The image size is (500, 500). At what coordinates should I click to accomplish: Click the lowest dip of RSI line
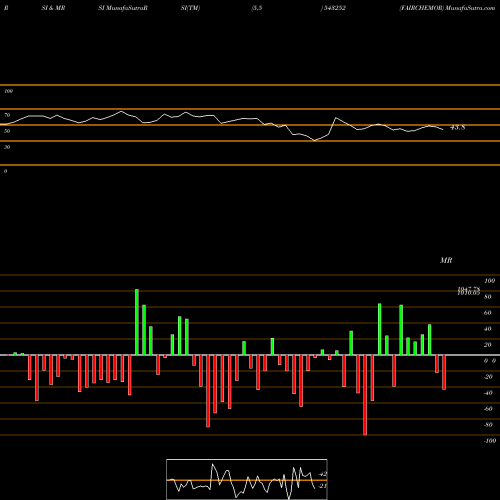(x=314, y=141)
